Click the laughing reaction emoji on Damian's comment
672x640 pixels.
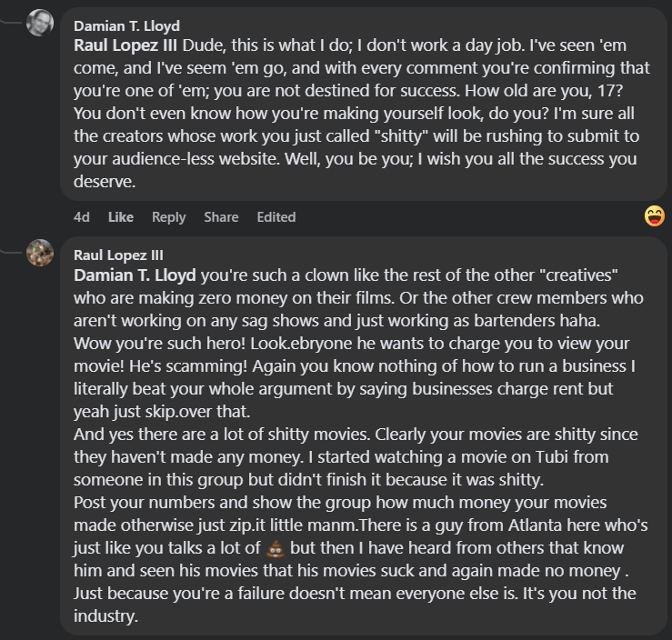coord(654,215)
